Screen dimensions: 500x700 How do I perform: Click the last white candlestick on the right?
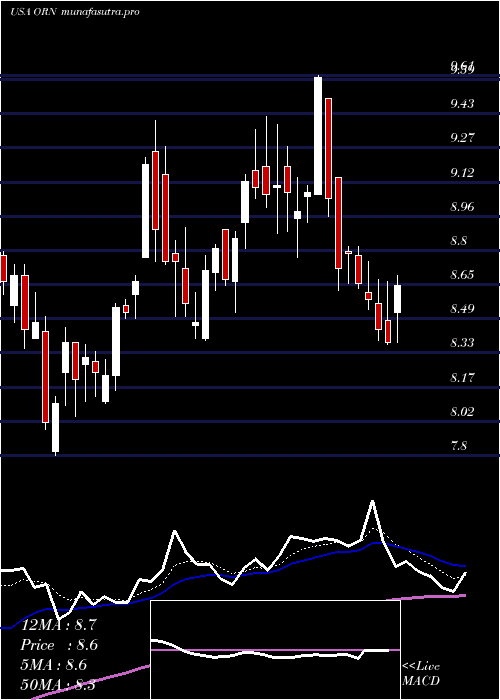[x=397, y=299]
